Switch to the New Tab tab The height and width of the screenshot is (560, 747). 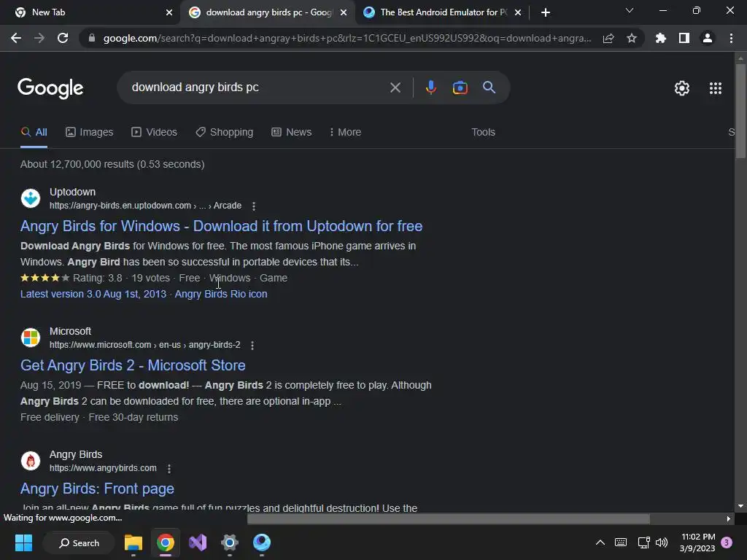[x=90, y=12]
